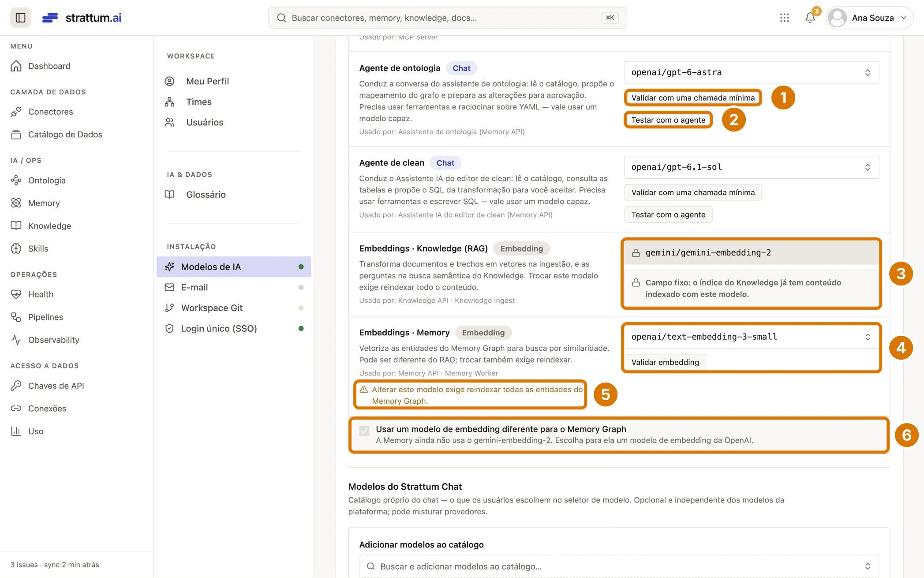Open the add models to catalog combo box
Screen dimensions: 924x578
(x=619, y=566)
